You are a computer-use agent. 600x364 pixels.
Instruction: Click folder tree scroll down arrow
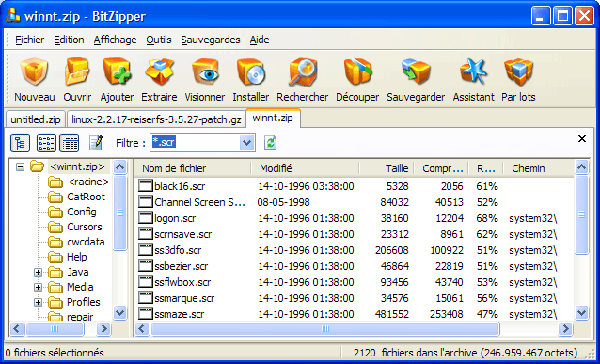[119, 312]
